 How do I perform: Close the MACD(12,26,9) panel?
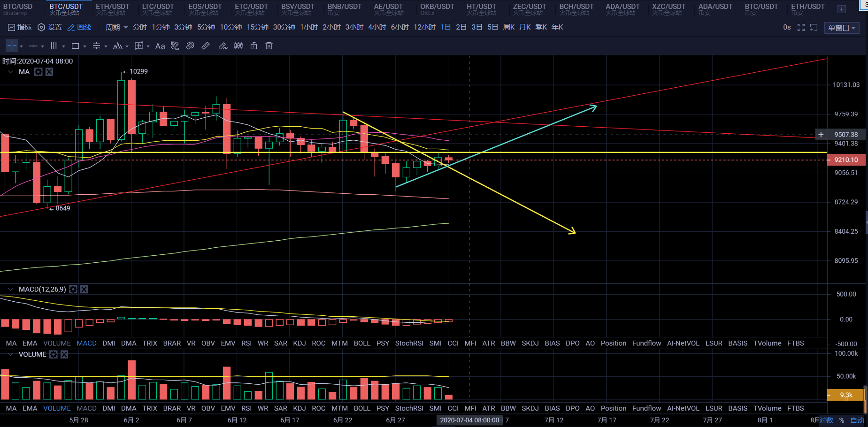(x=84, y=290)
